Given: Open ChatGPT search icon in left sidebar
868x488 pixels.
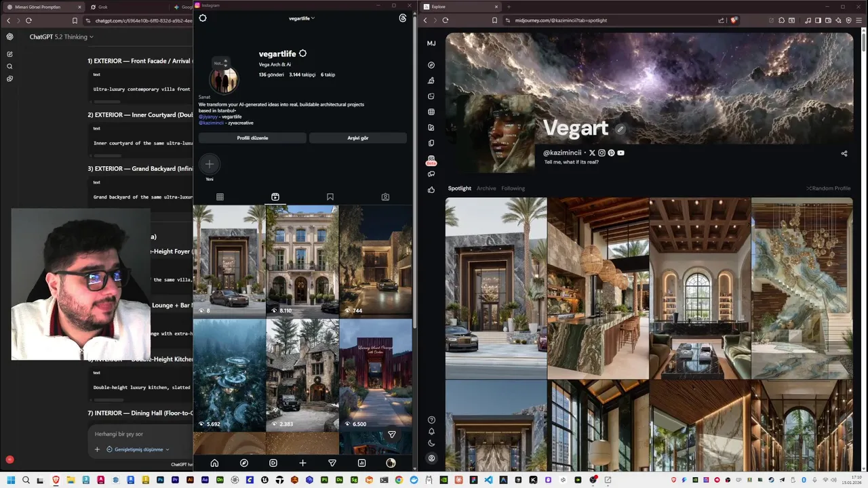Looking at the screenshot, I should 9,66.
